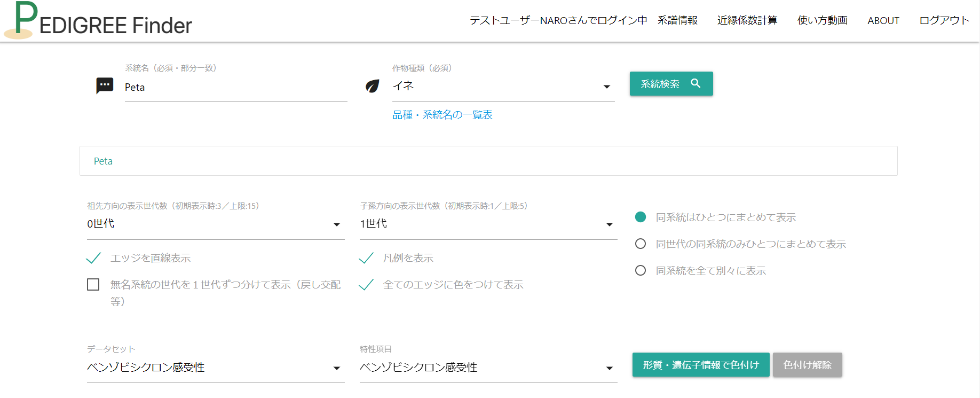The image size is (980, 398).
Task: Click the magnifier icon in 系統検索 button
Action: pos(696,83)
